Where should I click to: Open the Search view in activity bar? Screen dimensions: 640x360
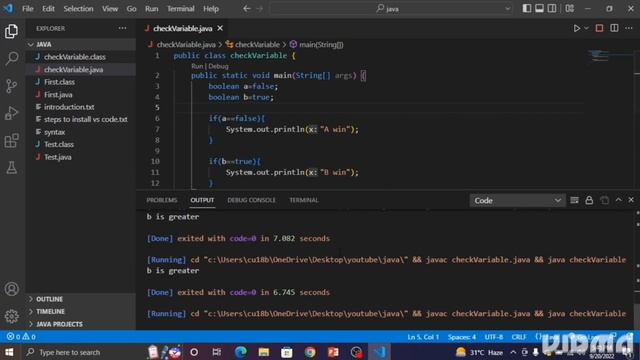coord(11,58)
